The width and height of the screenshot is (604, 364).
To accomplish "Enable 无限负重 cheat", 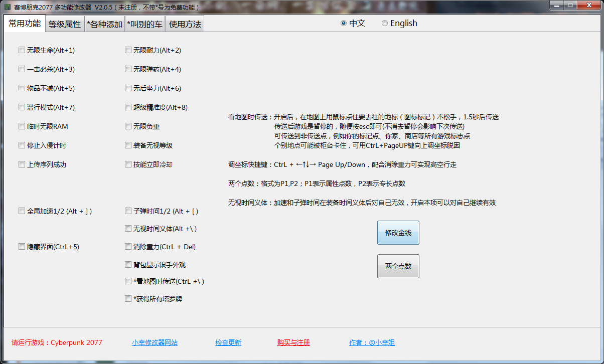I will (x=128, y=126).
